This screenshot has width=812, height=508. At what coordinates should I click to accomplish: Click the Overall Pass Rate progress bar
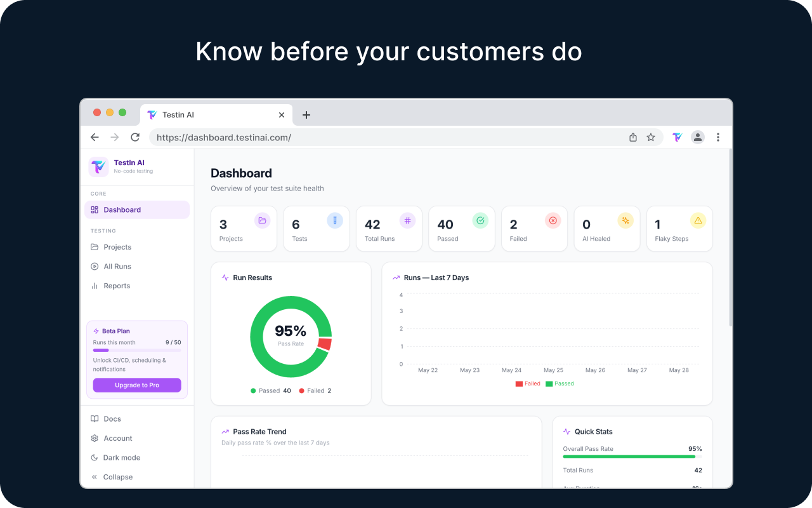click(x=632, y=457)
